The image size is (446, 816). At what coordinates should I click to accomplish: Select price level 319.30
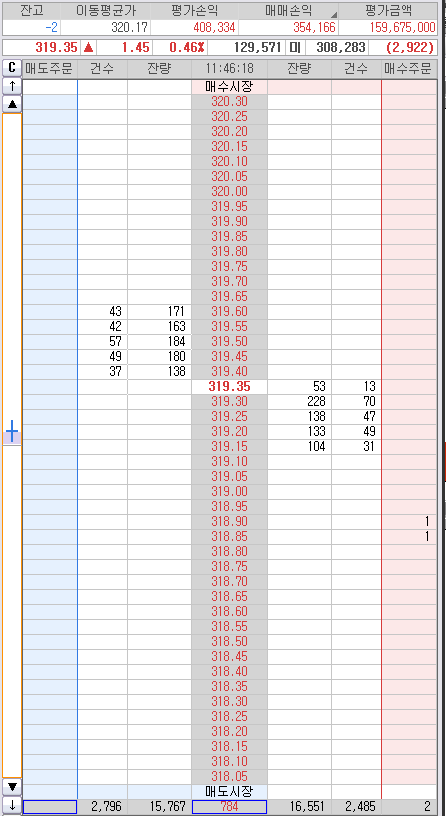coord(230,402)
